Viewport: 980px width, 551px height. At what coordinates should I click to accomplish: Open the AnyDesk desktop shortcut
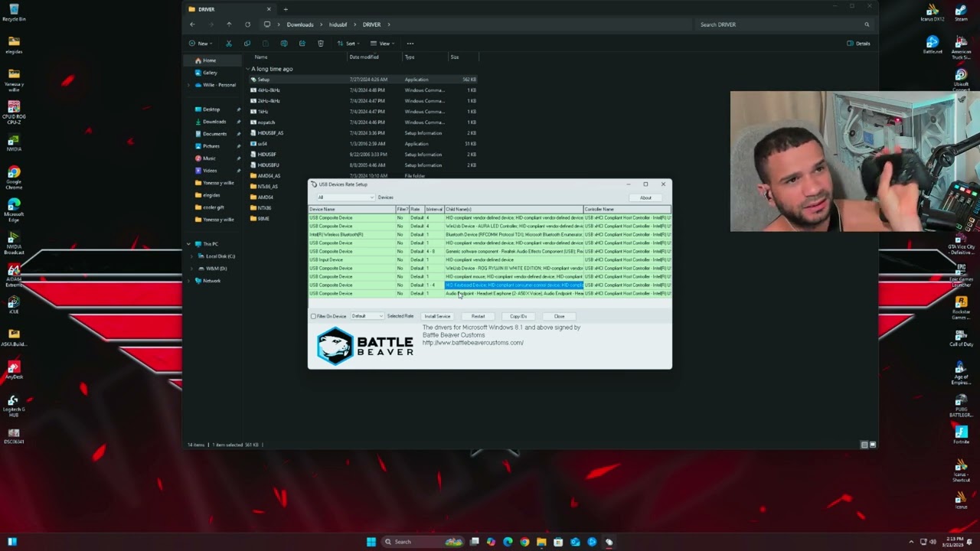pyautogui.click(x=13, y=370)
